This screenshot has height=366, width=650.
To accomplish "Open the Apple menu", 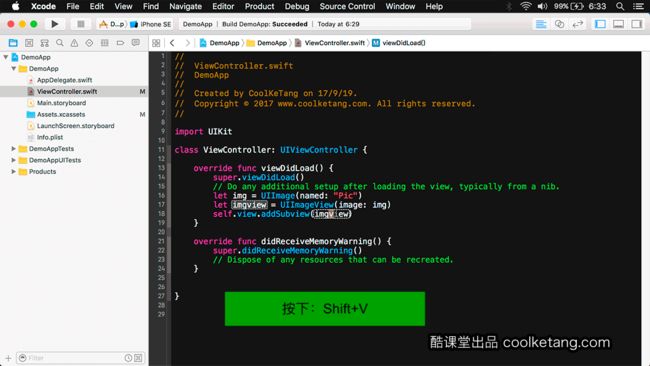I will pos(15,6).
